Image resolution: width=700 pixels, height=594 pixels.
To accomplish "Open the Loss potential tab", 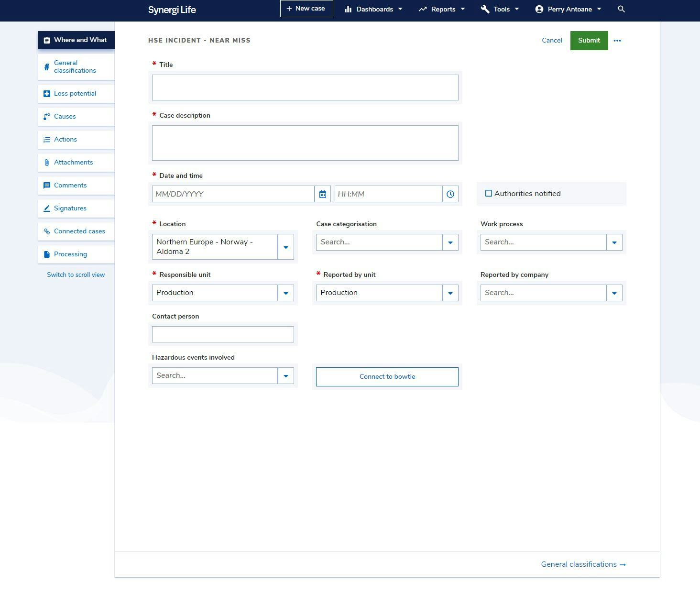I will pos(77,94).
